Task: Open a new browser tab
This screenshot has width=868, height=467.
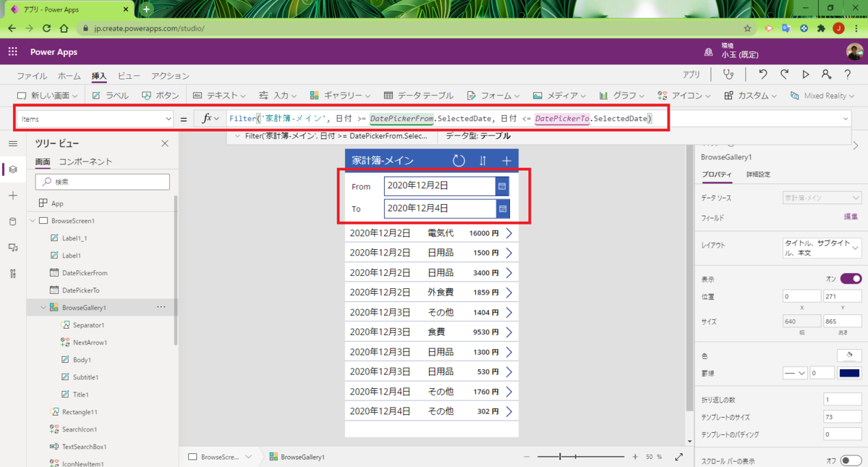Action: (146, 9)
